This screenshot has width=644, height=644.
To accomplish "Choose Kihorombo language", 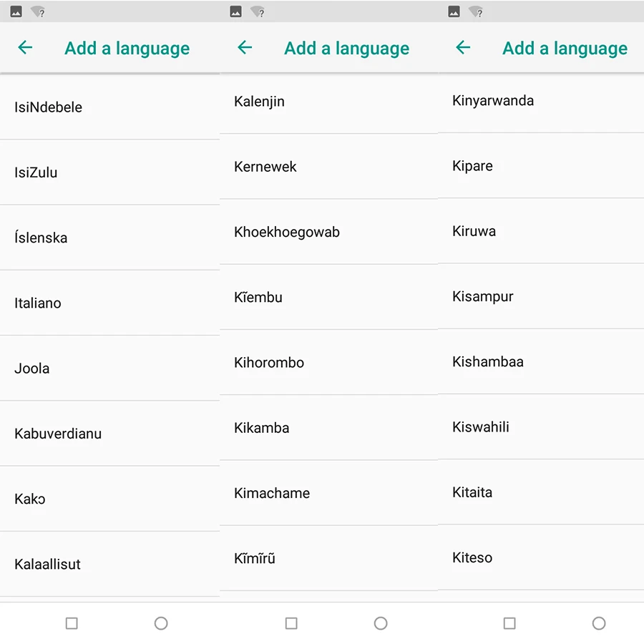I will [328, 363].
